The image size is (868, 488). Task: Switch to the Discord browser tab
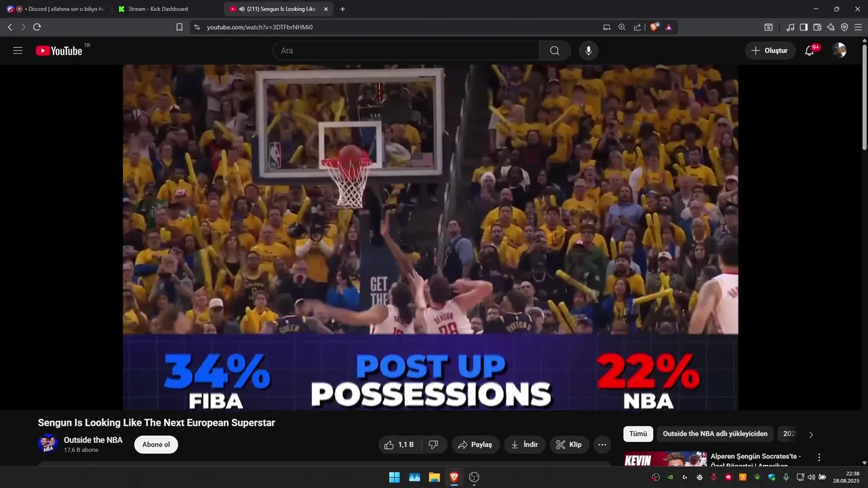click(x=56, y=9)
